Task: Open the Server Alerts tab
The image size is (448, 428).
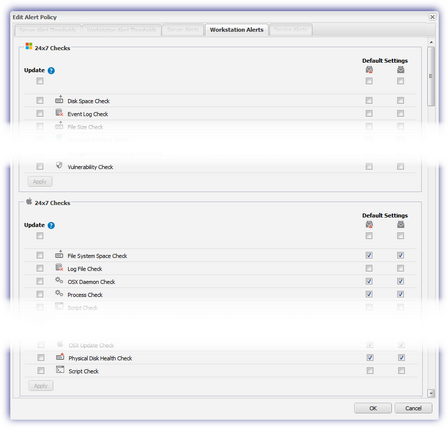Action: [183, 30]
